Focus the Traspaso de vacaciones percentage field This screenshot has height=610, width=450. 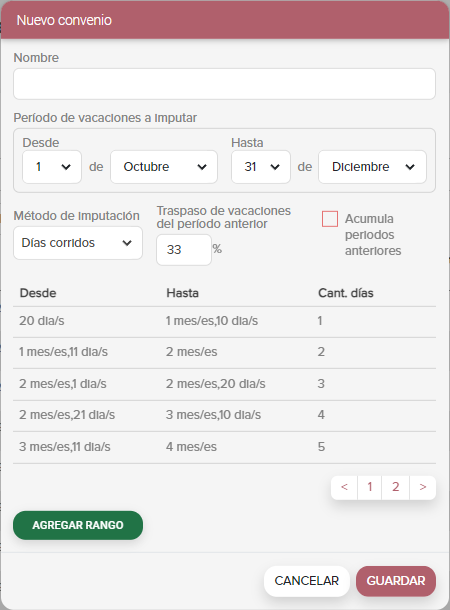coord(184,250)
